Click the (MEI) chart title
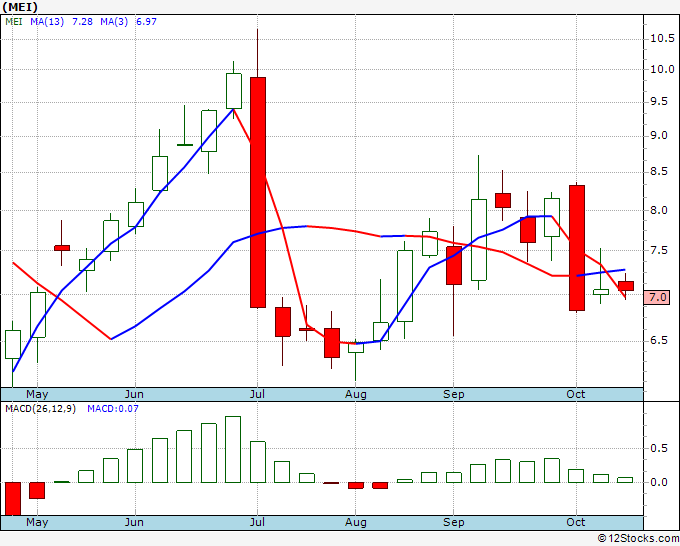The height and width of the screenshot is (546, 680). pos(20,7)
